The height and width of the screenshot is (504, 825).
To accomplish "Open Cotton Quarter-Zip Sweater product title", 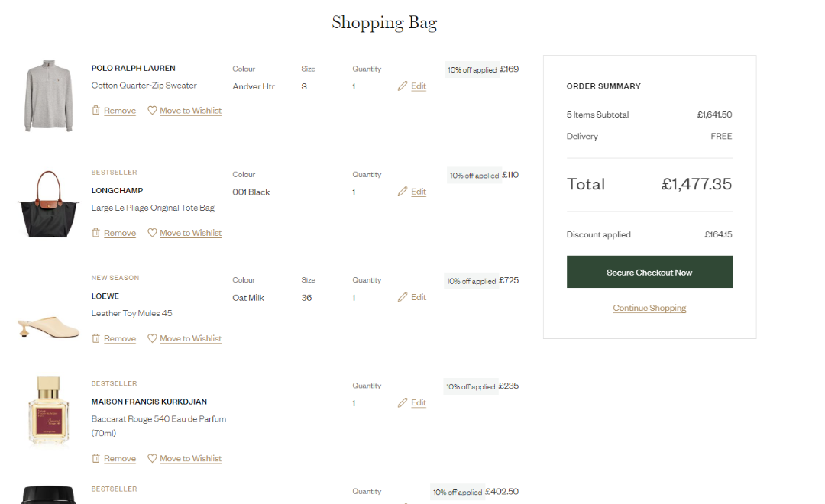I will (144, 86).
